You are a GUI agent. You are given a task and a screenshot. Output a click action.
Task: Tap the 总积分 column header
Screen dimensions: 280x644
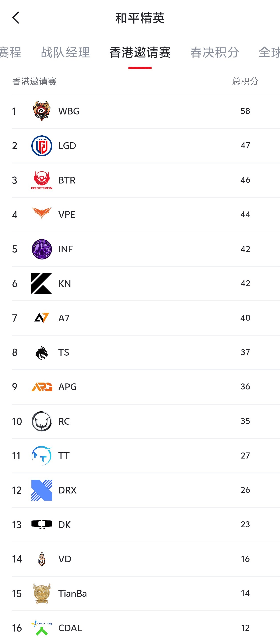[x=245, y=82]
